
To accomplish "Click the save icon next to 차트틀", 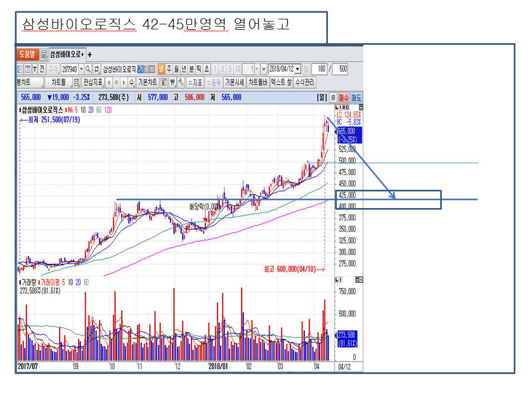I will tap(76, 82).
